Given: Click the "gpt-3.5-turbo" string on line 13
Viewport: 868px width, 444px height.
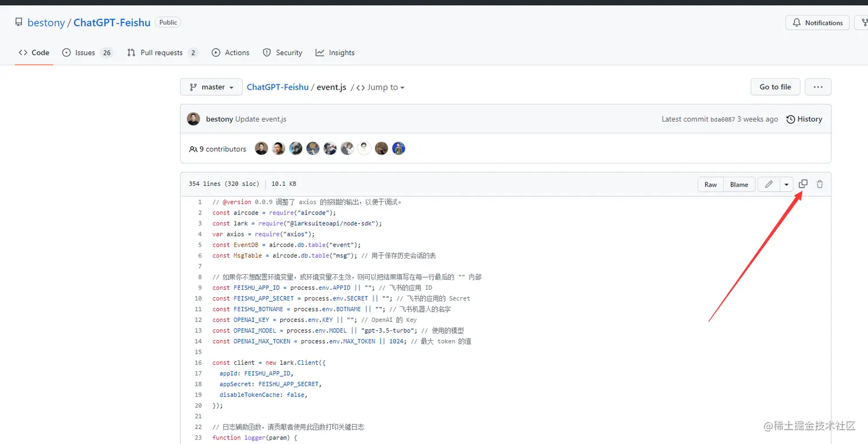Looking at the screenshot, I should 389,330.
